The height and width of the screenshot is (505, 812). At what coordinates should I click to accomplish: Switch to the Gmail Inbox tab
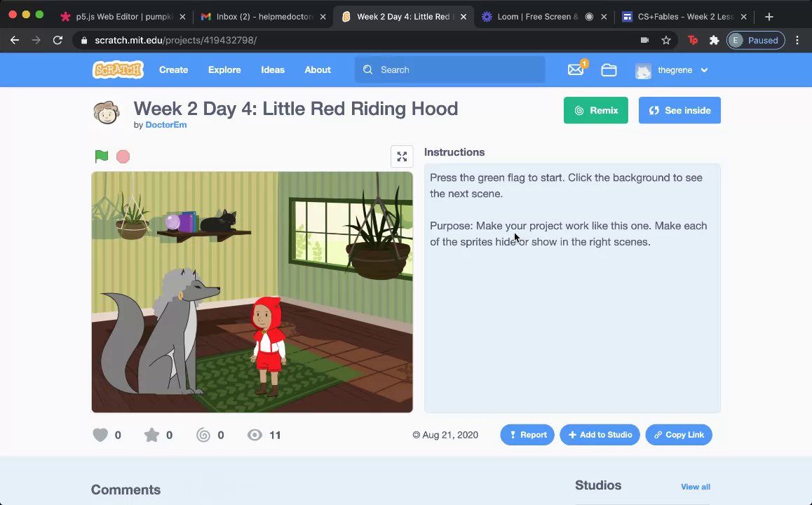point(264,17)
